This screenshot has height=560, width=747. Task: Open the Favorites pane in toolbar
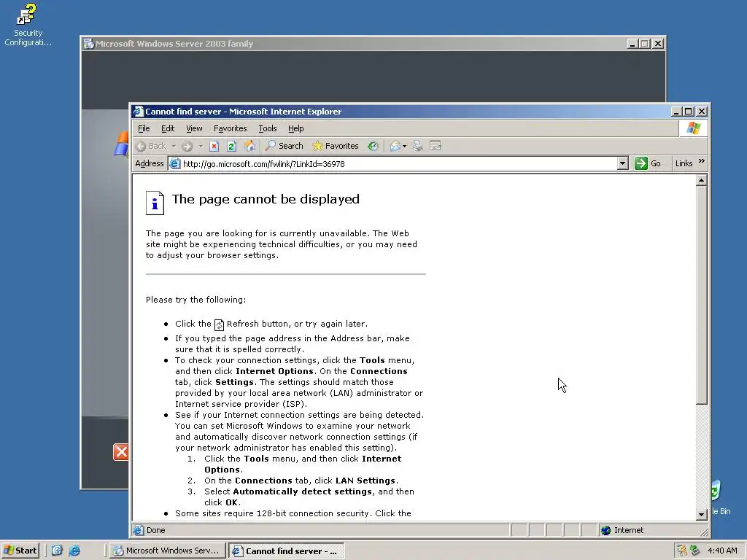coord(336,146)
